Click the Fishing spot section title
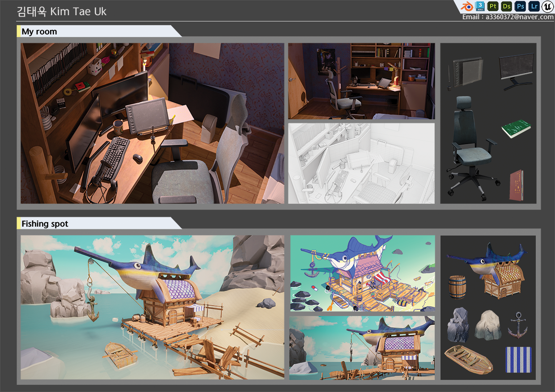 [x=45, y=223]
